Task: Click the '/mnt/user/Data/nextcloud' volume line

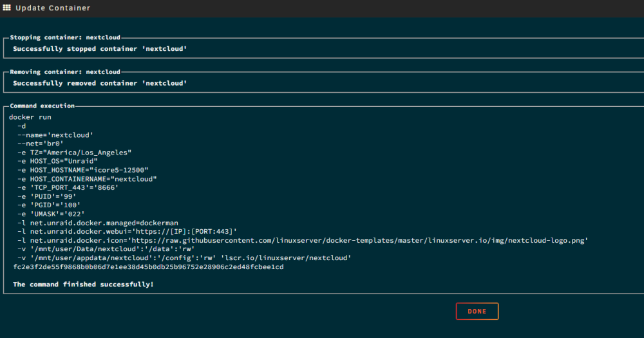Action: click(x=106, y=249)
